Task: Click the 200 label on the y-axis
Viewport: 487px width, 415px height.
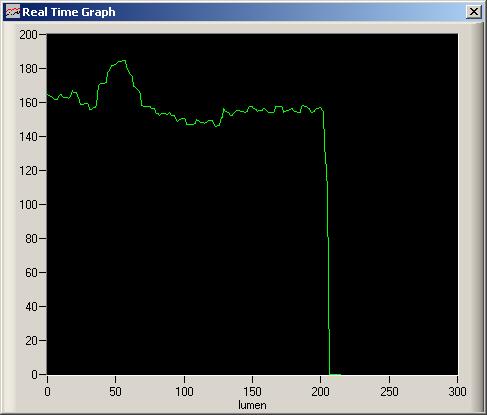Action: pyautogui.click(x=28, y=35)
